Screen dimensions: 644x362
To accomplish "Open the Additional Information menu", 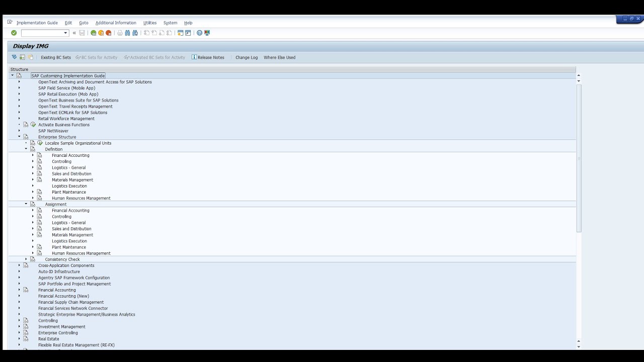I will (x=116, y=23).
